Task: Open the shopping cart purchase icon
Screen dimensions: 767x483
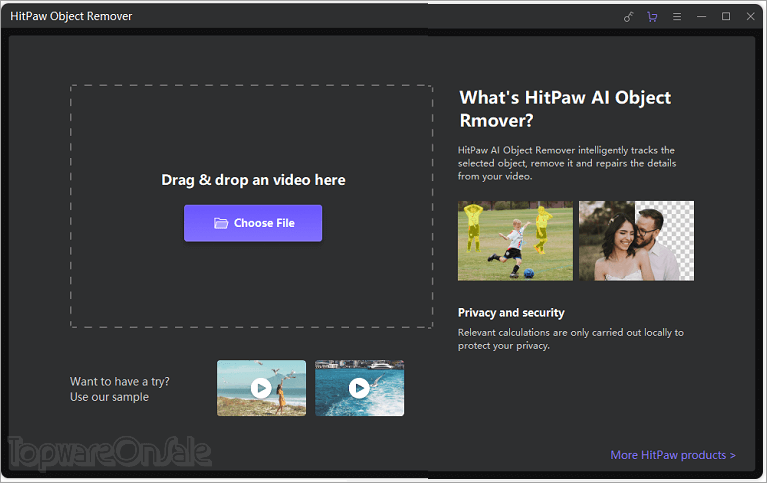Action: (652, 17)
